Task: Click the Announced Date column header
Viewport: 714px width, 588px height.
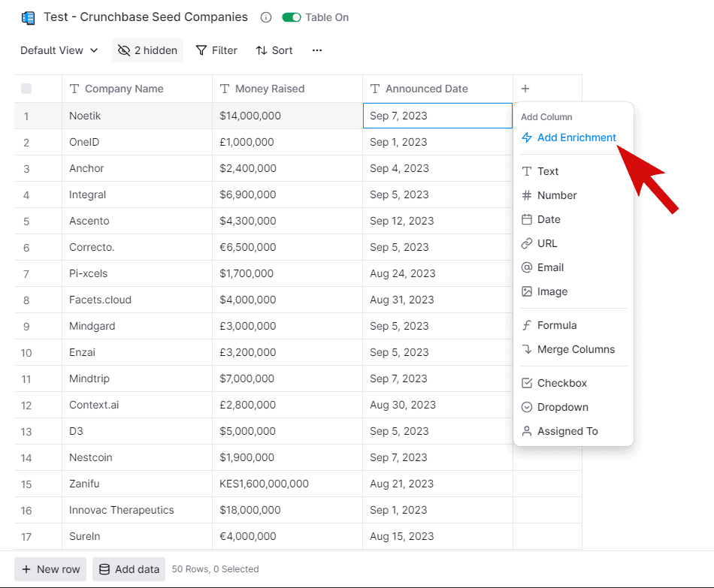Action: tap(437, 89)
